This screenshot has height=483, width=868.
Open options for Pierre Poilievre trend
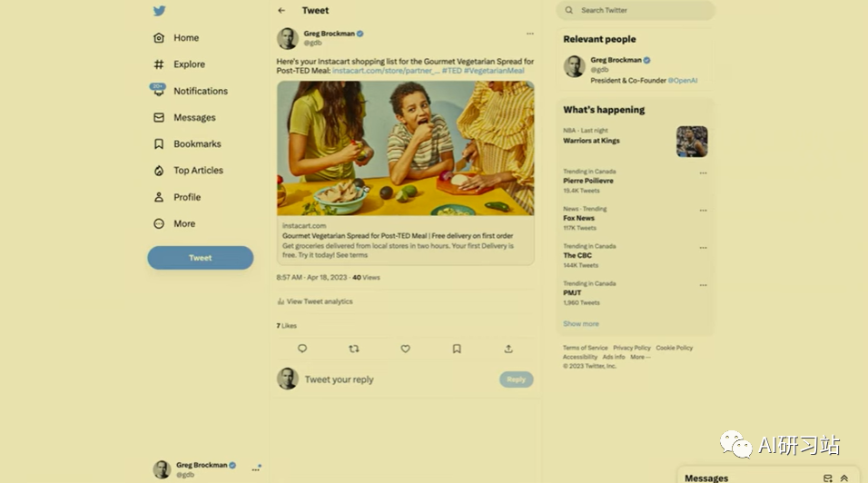click(x=703, y=173)
